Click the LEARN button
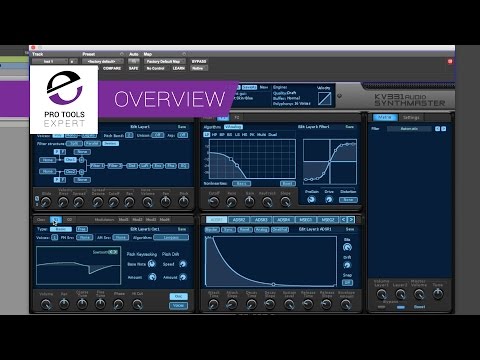 click(179, 68)
